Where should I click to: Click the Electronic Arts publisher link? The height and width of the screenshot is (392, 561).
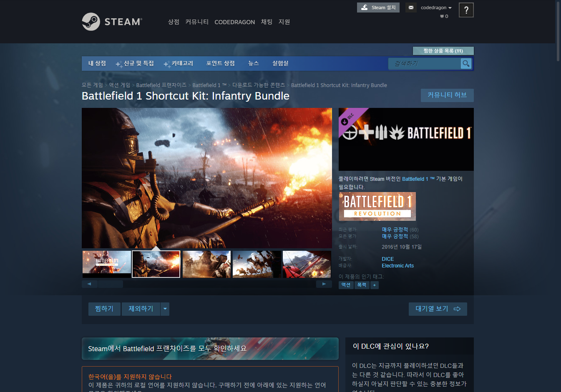click(398, 266)
